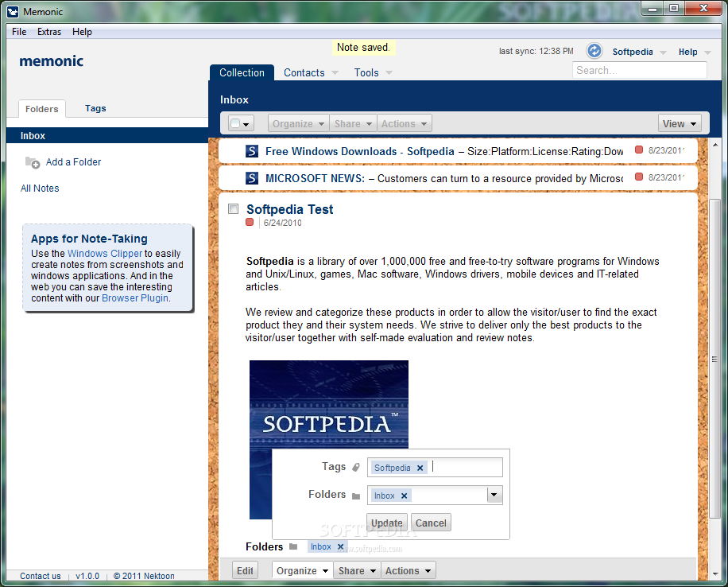Open the View dropdown
Viewport: 728px width, 587px height.
pyautogui.click(x=680, y=123)
